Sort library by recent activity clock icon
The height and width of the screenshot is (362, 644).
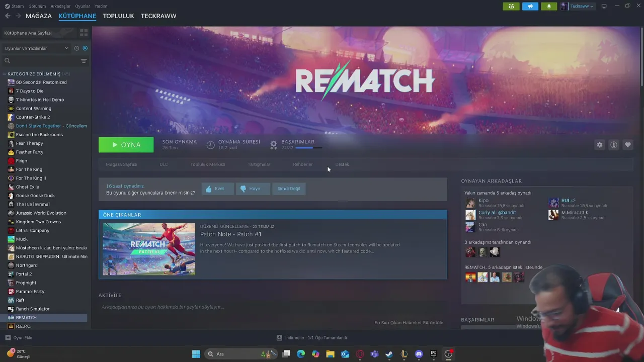coord(76,48)
